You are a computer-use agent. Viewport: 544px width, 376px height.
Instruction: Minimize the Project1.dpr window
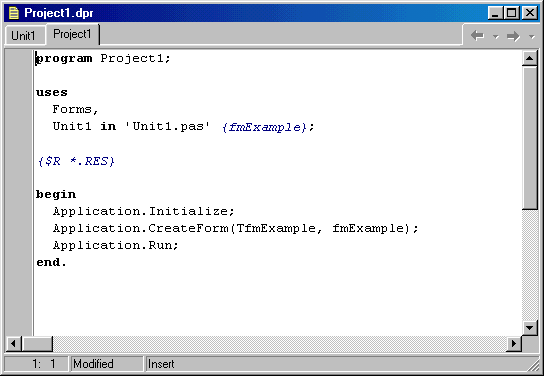pyautogui.click(x=495, y=13)
